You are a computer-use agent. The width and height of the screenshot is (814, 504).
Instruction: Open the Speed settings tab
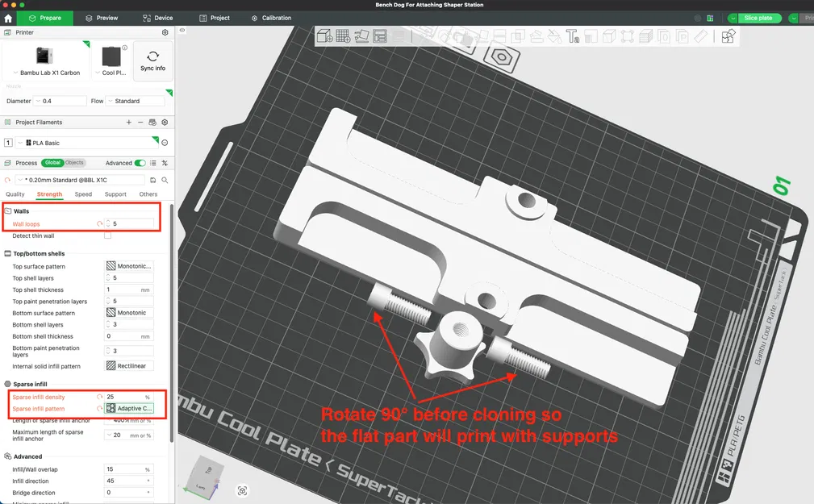(x=83, y=194)
